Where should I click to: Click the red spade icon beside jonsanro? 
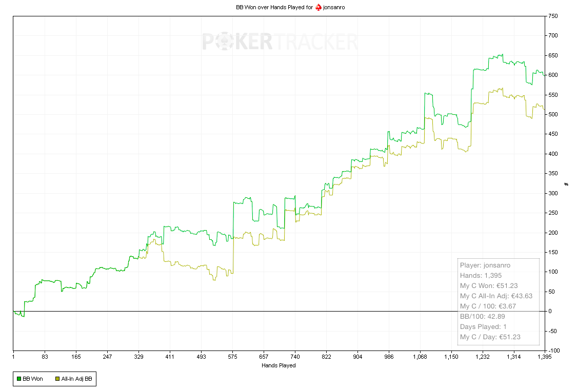[x=319, y=7]
